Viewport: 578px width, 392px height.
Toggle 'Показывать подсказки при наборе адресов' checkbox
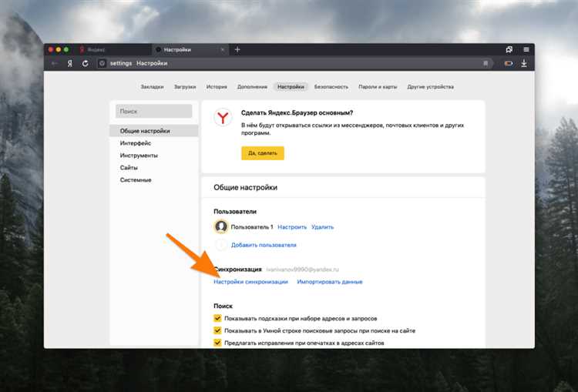[x=217, y=317]
